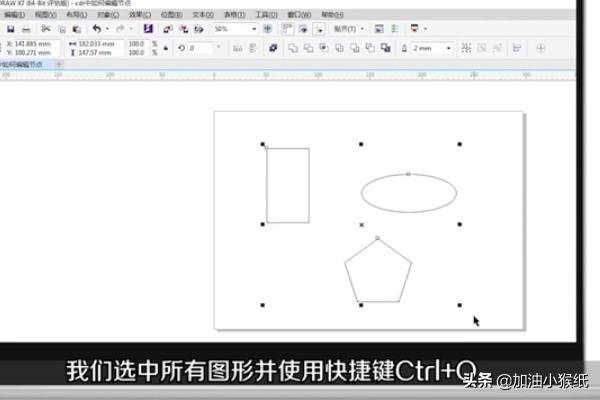The image size is (600, 400).
Task: Click the Align and distribute icon
Action: [517, 48]
